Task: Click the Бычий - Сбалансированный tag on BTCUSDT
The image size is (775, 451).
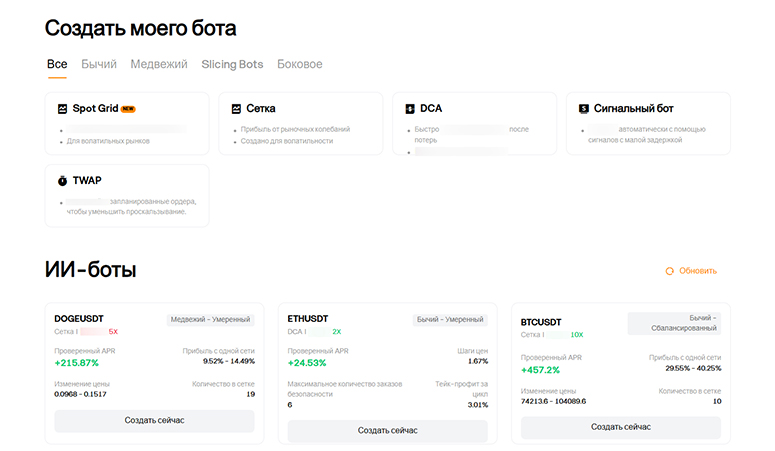Action: tap(674, 323)
